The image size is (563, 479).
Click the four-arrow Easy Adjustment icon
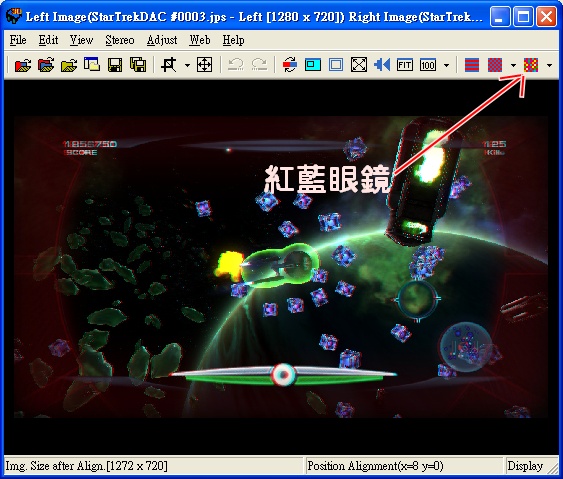pyautogui.click(x=204, y=65)
